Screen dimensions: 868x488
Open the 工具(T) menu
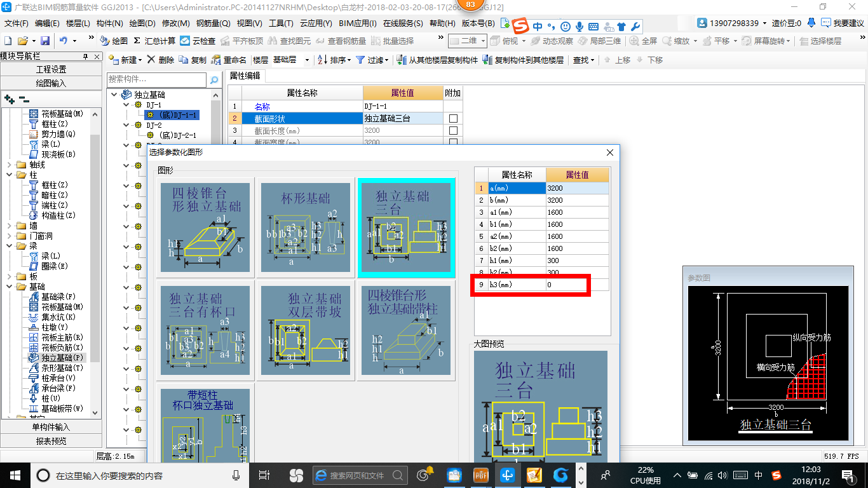coord(281,24)
